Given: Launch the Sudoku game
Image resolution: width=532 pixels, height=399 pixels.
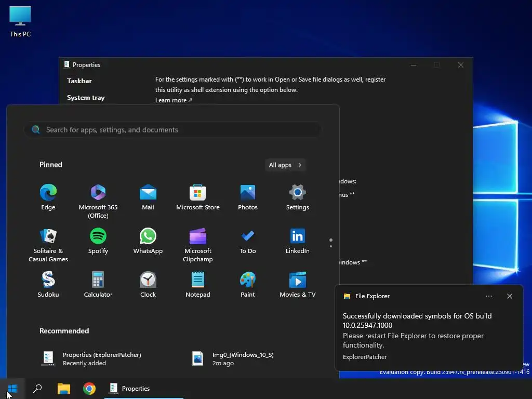Looking at the screenshot, I should tap(48, 285).
